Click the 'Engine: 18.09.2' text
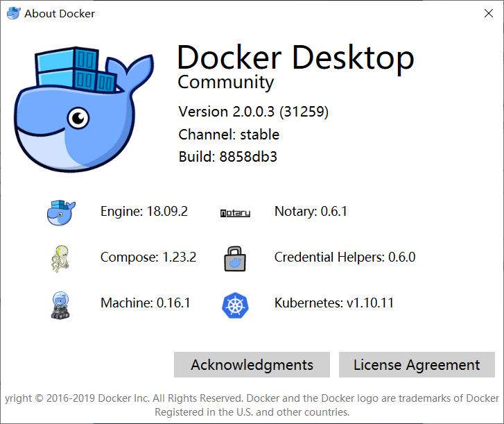This screenshot has height=424, width=504. tap(144, 212)
